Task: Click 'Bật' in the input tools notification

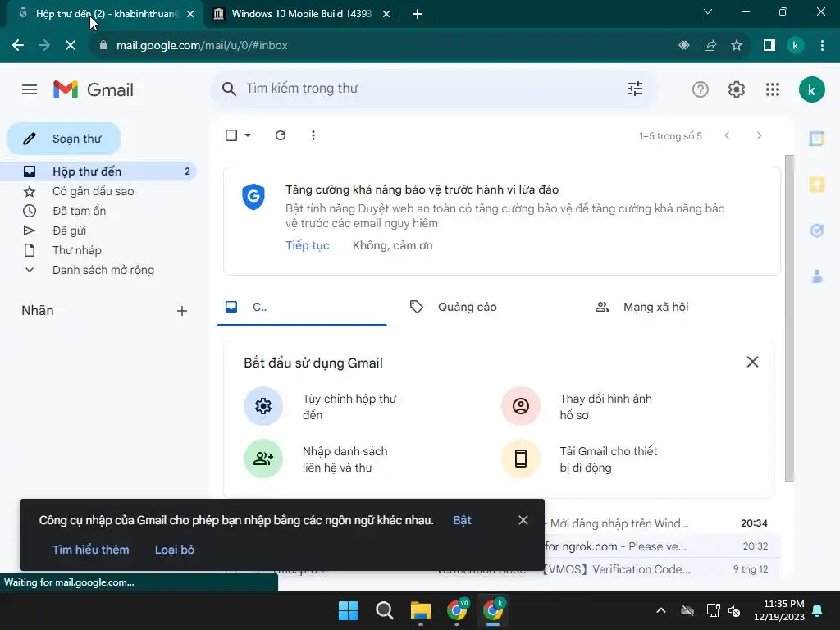Action: pyautogui.click(x=462, y=520)
